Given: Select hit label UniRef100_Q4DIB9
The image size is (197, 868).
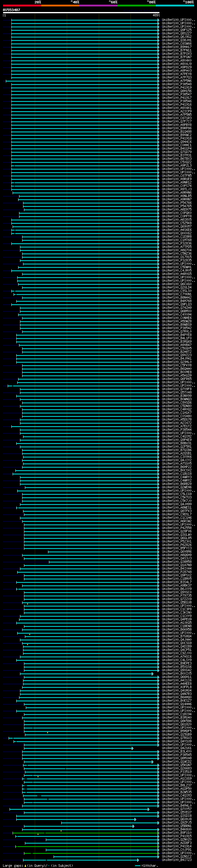Looking at the screenshot, I should click(x=177, y=646).
